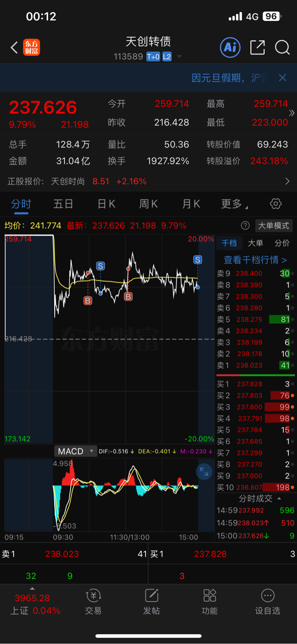The width and height of the screenshot is (297, 644).
Task: Select 卖5 row at 238.275
Action: coord(255,319)
